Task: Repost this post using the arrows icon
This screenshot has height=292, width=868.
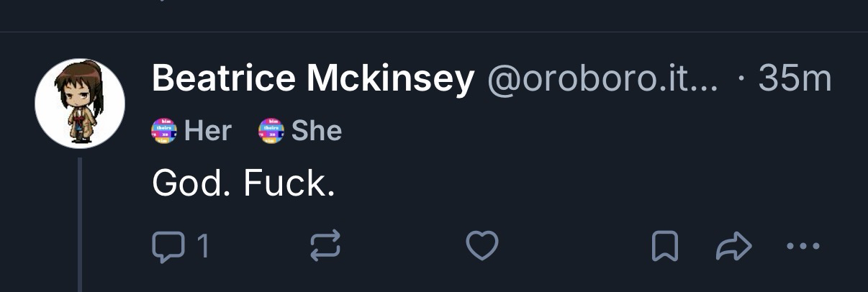Action: (325, 247)
